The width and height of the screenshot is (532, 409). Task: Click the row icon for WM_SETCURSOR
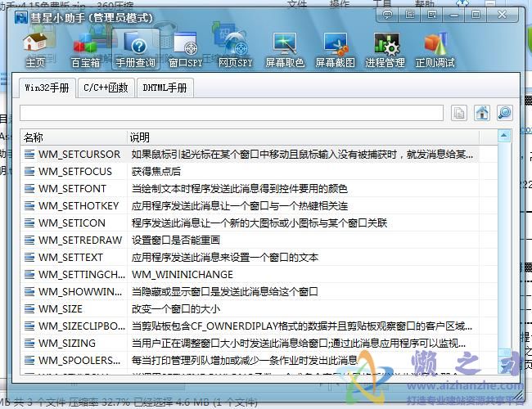pos(29,155)
